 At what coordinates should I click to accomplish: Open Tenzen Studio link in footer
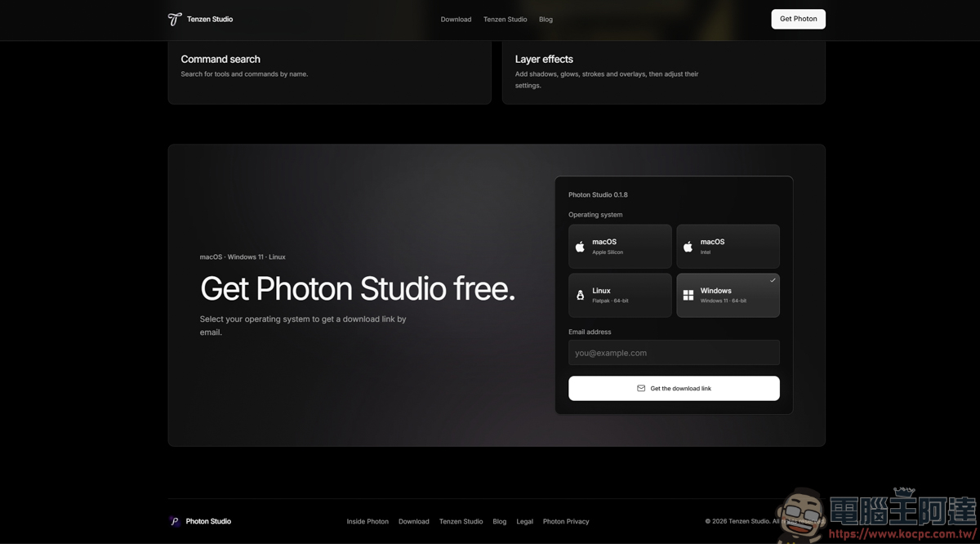461,521
